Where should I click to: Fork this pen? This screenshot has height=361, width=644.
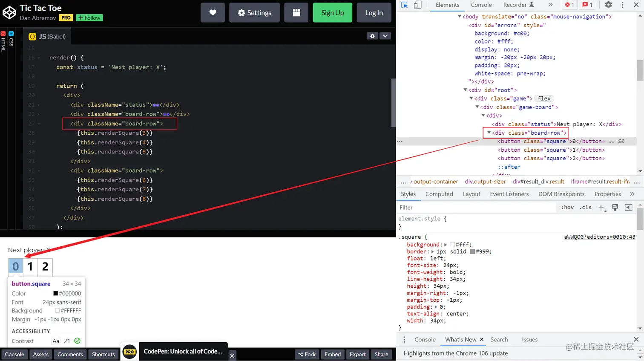(307, 355)
